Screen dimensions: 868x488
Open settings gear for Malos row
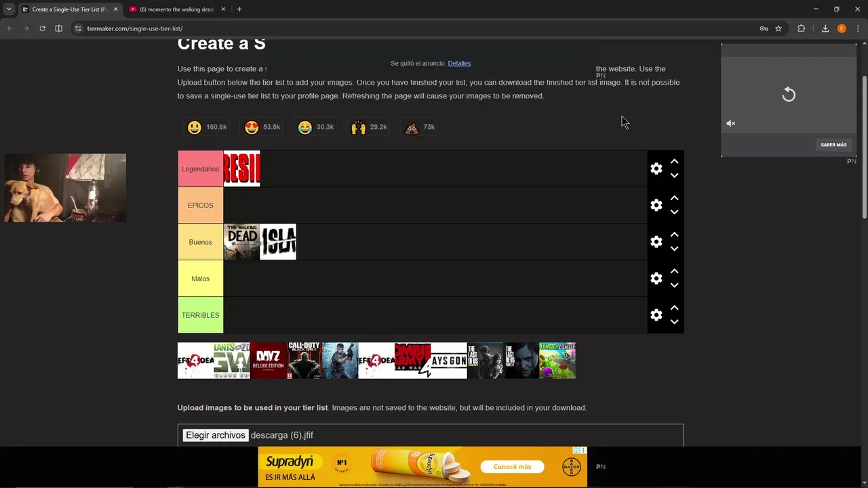(656, 279)
